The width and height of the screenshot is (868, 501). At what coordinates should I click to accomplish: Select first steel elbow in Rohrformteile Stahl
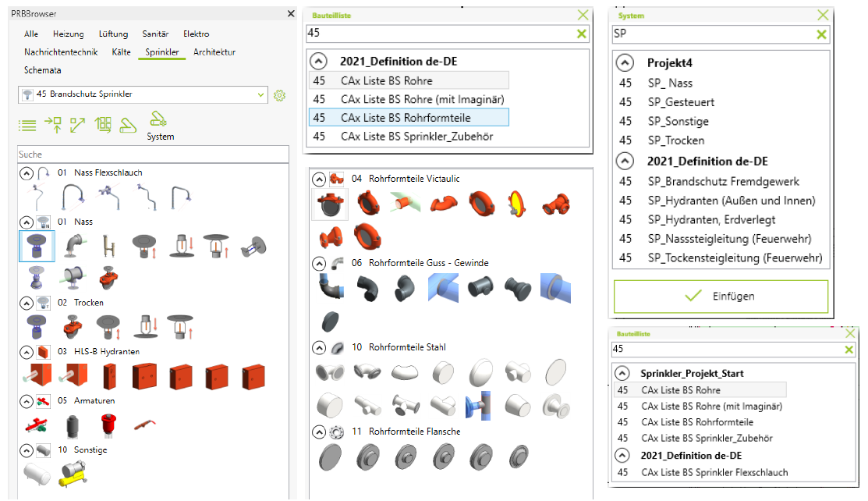click(x=331, y=372)
